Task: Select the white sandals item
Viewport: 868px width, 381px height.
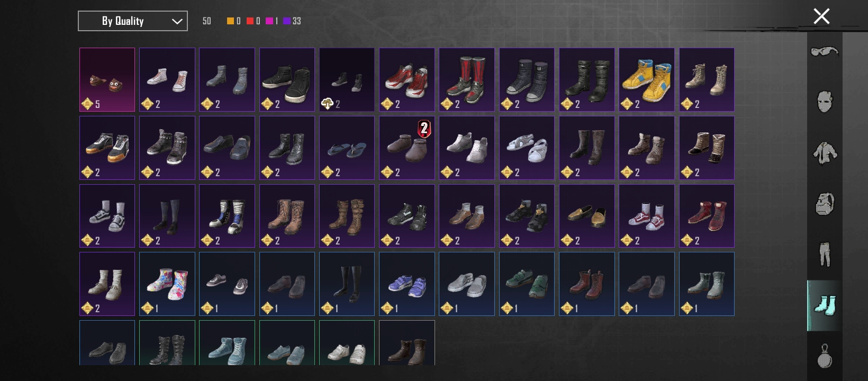Action: click(x=527, y=148)
